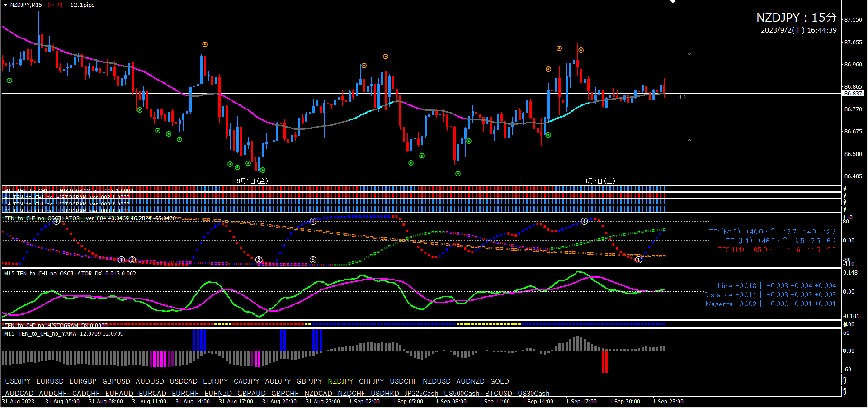Click the Magenta +0.002 value row

coord(771,304)
